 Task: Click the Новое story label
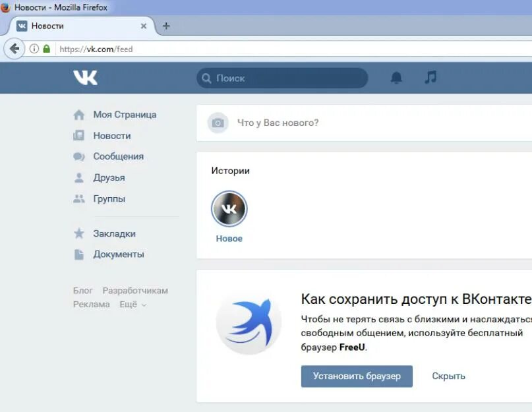229,239
